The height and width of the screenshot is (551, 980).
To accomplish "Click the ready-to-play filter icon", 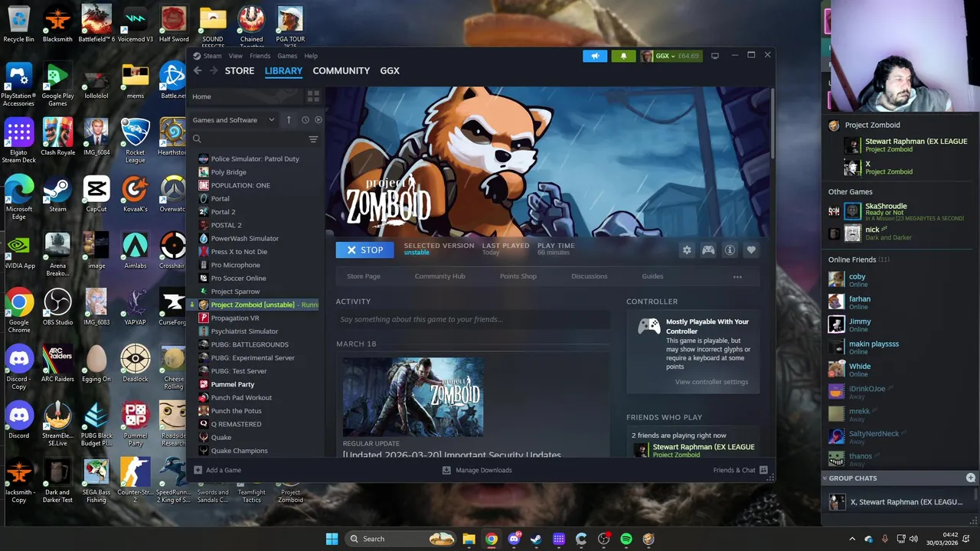I will pos(318,119).
